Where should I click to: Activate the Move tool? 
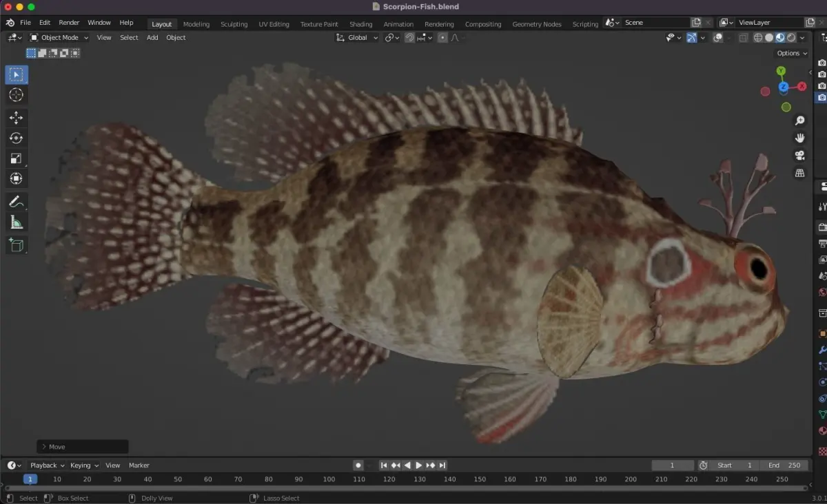coord(17,118)
